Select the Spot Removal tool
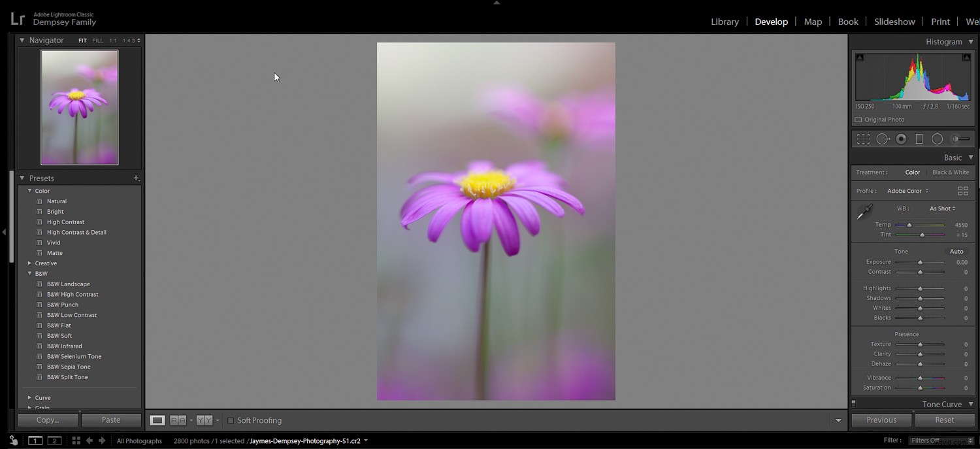Screen dimensions: 980x449 point(883,139)
